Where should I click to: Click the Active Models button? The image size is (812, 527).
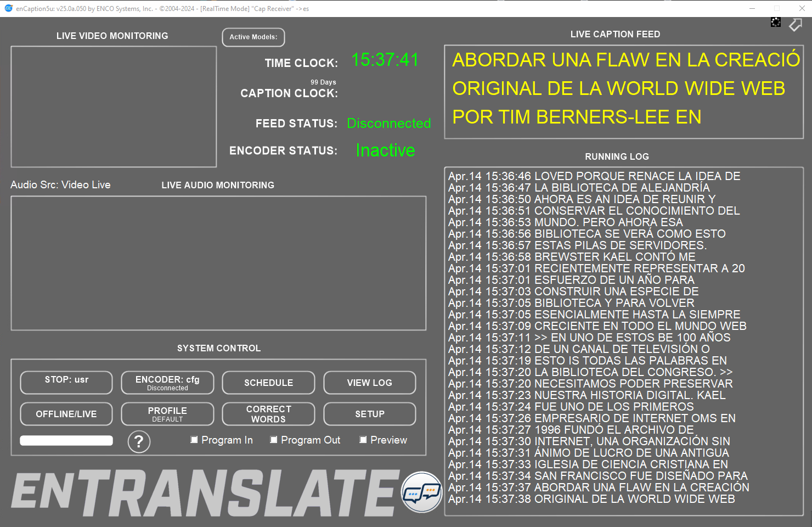(x=253, y=37)
